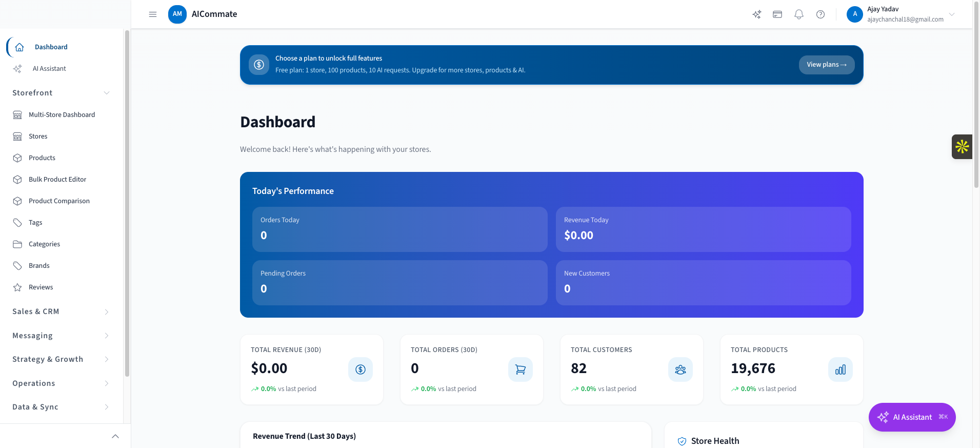Image resolution: width=980 pixels, height=448 pixels.
Task: Click the Total Revenue dollar icon
Action: click(x=361, y=369)
